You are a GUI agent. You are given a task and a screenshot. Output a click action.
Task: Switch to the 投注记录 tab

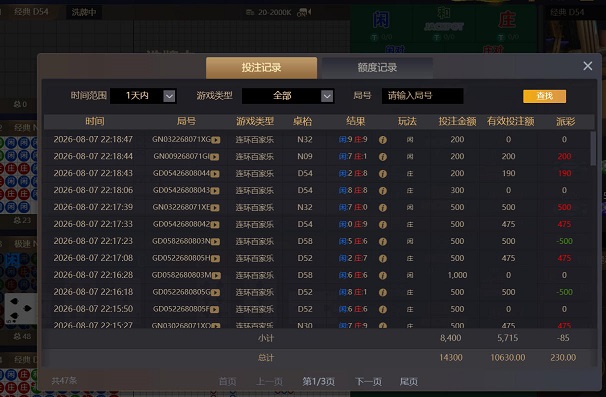pyautogui.click(x=261, y=68)
